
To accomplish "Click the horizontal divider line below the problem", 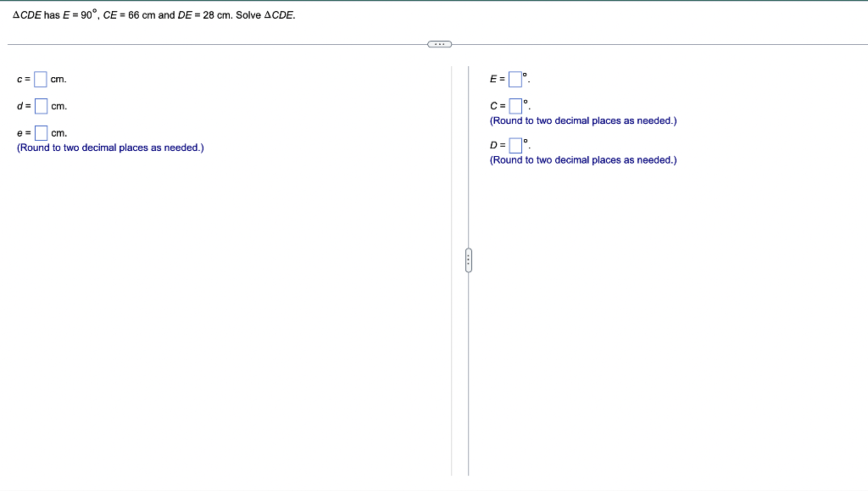I will [x=212, y=43].
